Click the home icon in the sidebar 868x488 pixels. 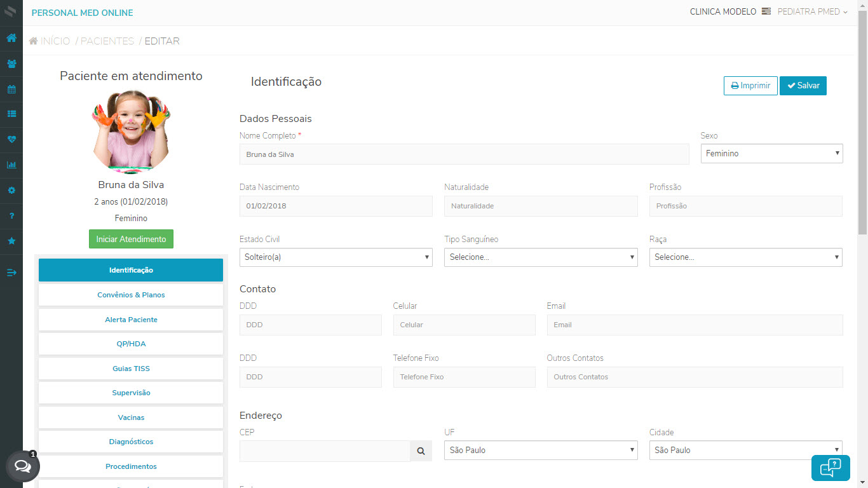coord(11,38)
